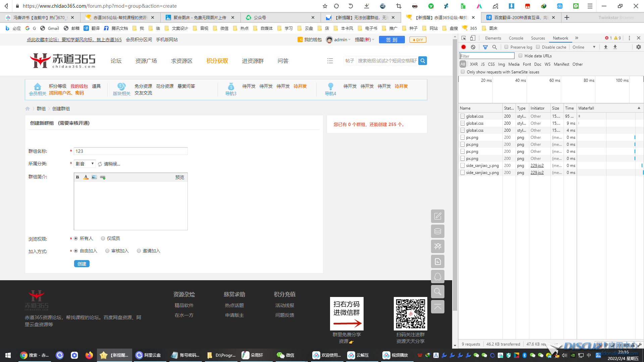Enable Disable cache checkbox
The width and height of the screenshot is (644, 362).
click(x=538, y=47)
